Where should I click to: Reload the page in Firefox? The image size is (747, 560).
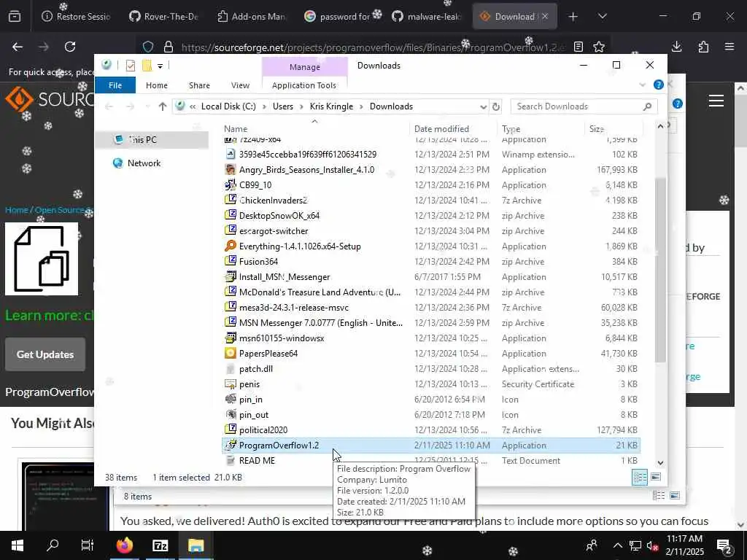[x=70, y=47]
